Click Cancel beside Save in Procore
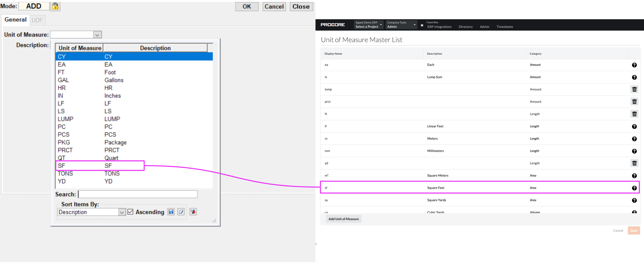644x264 pixels. (x=618, y=230)
